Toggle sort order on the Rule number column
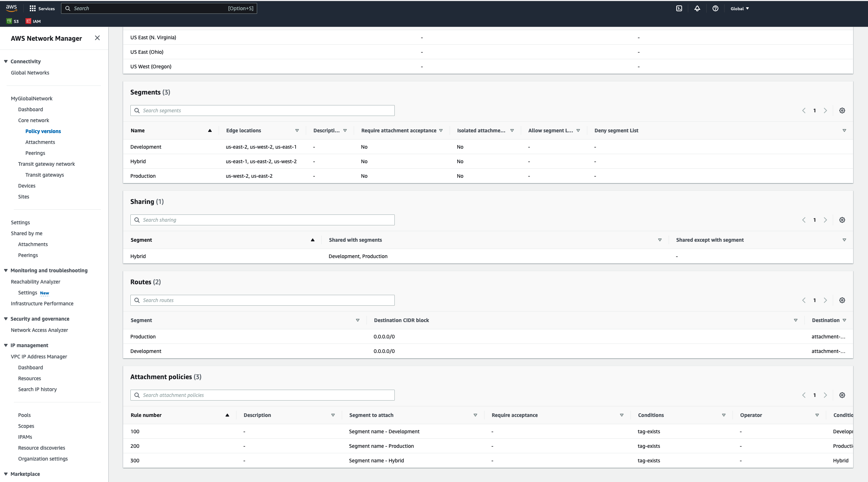Viewport: 868px width, 482px height. click(228, 415)
